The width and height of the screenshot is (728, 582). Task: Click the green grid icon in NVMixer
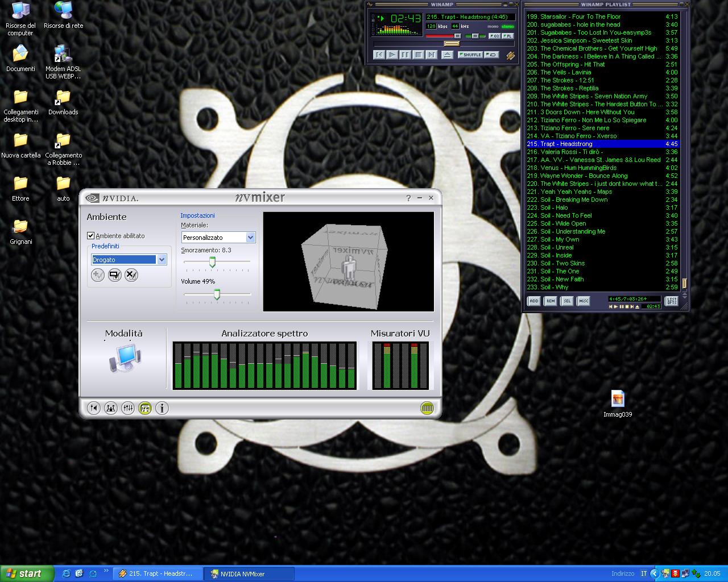427,408
